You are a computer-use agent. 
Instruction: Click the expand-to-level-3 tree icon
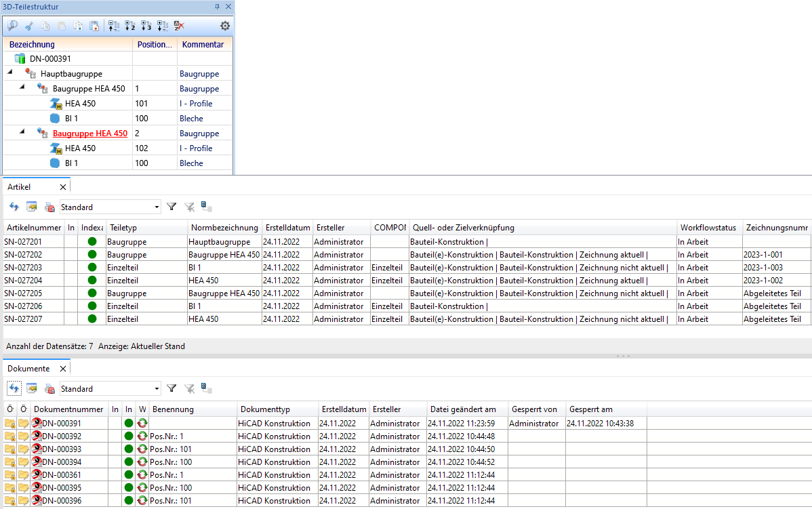click(x=146, y=26)
